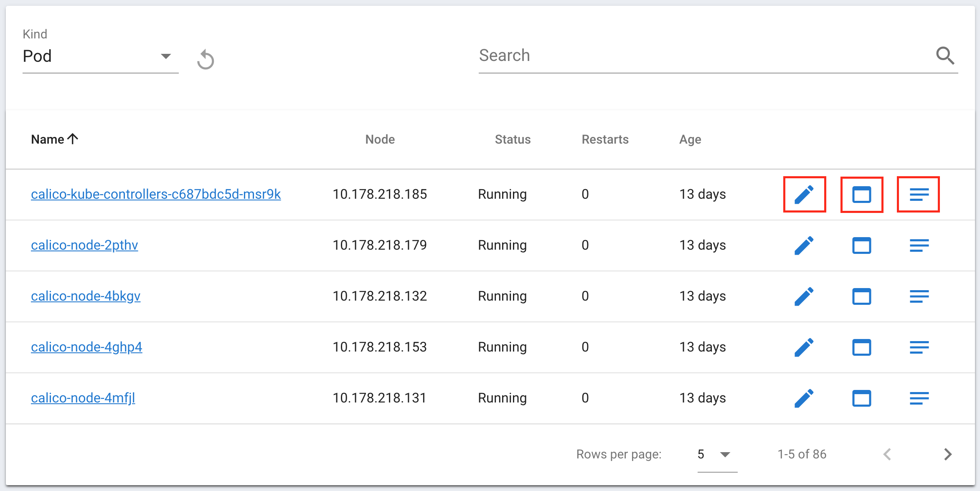Screen dimensions: 980x491
Task: Open the terminal icon for calico-node-4mfjl
Action: [861, 398]
